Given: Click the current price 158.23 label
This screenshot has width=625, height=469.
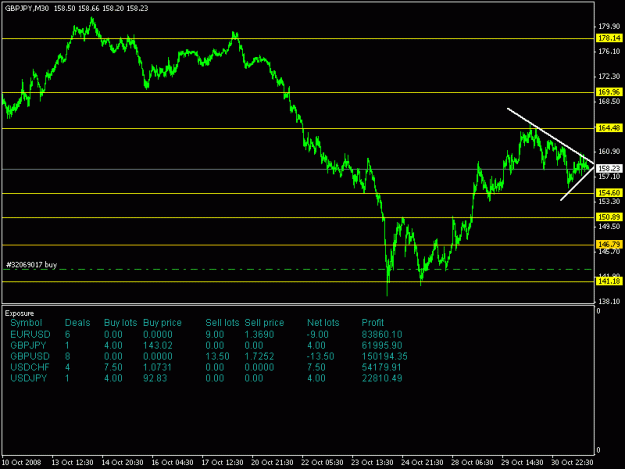Looking at the screenshot, I should point(609,169).
